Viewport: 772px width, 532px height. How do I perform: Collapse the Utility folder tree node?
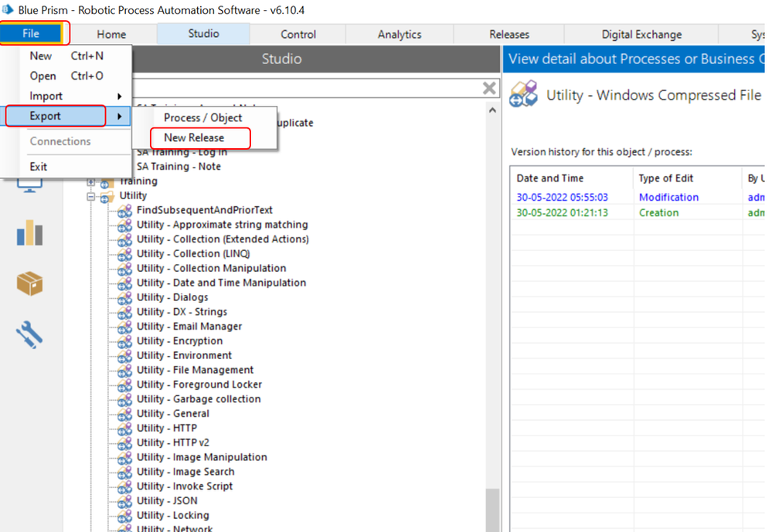[91, 196]
